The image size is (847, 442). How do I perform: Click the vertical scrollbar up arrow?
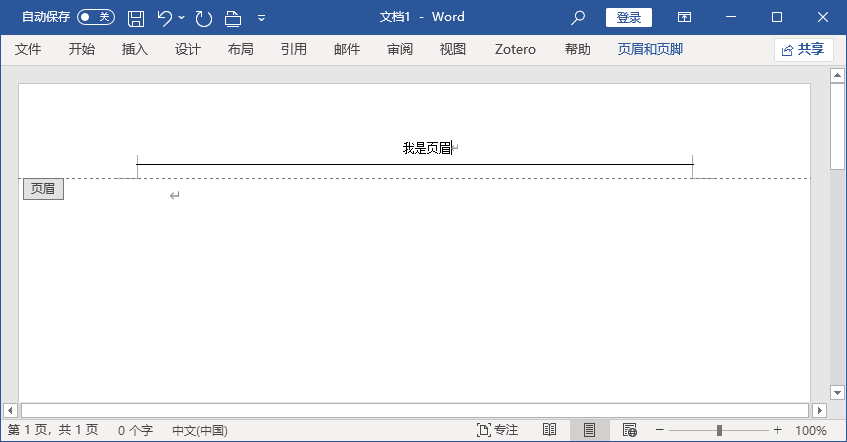pyautogui.click(x=837, y=75)
